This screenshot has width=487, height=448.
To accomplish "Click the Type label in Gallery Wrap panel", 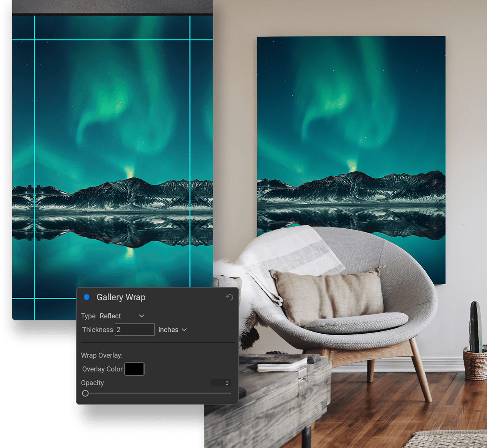I will click(x=88, y=316).
